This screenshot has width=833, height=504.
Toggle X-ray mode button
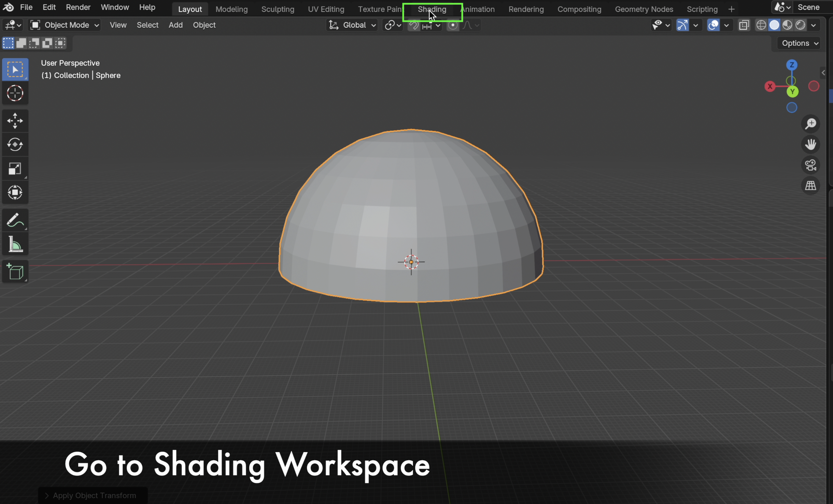(744, 25)
